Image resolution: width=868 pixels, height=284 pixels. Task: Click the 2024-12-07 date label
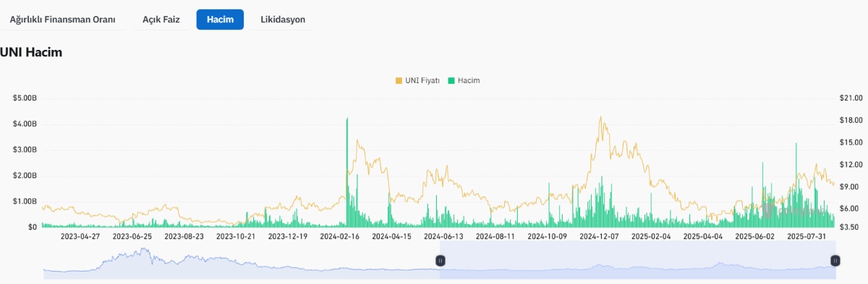coord(599,236)
